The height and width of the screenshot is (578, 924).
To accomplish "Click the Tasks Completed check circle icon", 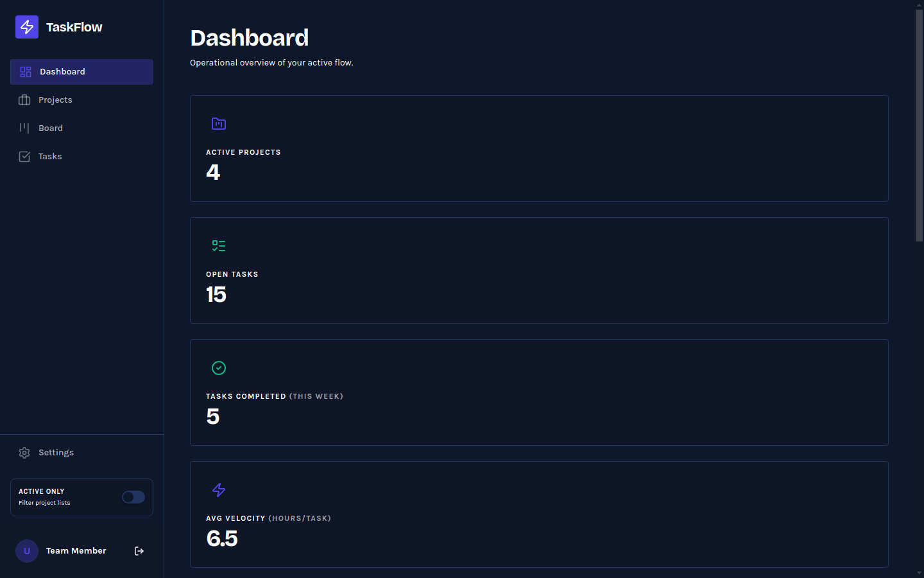I will pyautogui.click(x=219, y=368).
